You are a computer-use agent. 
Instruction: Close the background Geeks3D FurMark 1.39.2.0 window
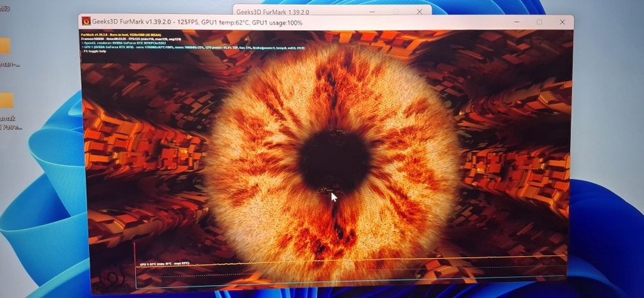pos(419,12)
